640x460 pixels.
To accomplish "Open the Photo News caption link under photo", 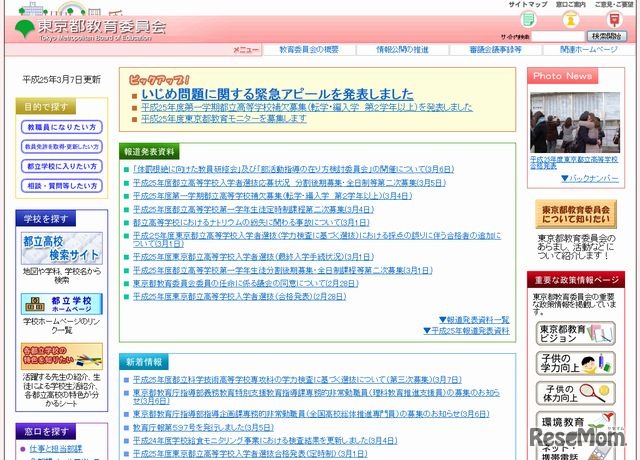I will [x=574, y=162].
